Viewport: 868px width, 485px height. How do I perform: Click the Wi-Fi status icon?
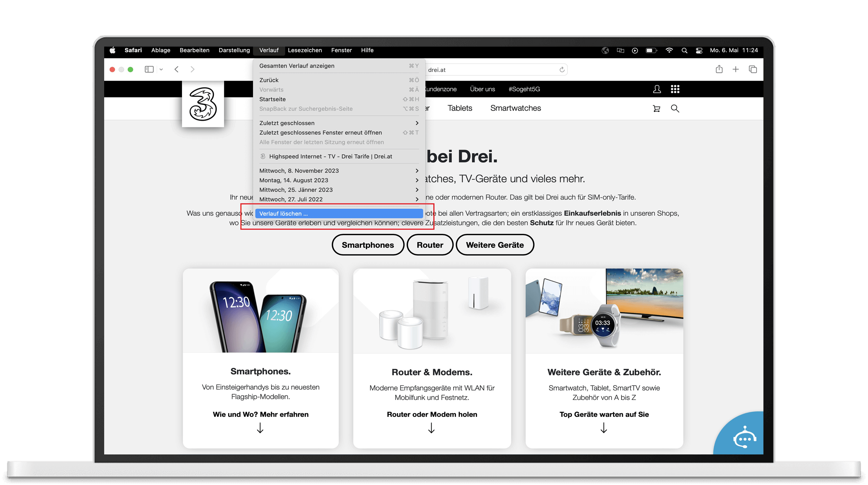[x=669, y=50]
